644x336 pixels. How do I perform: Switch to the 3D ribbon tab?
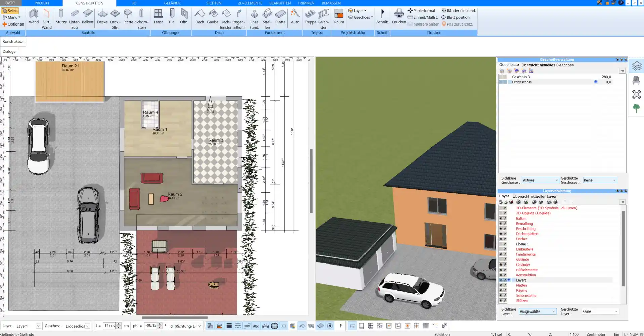(134, 3)
